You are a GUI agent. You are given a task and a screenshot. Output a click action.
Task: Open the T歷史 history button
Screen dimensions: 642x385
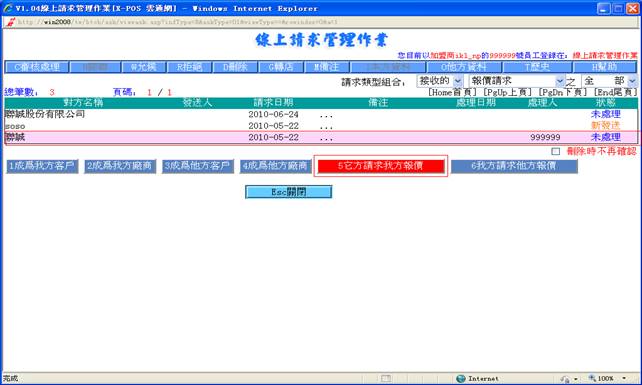coord(537,67)
